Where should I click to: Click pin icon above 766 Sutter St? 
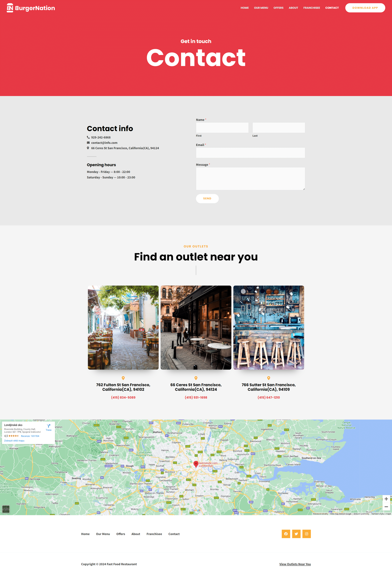tap(269, 378)
